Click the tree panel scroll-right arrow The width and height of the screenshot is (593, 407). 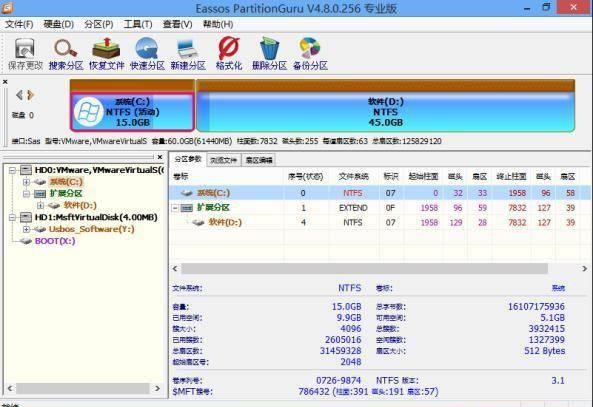click(x=158, y=388)
